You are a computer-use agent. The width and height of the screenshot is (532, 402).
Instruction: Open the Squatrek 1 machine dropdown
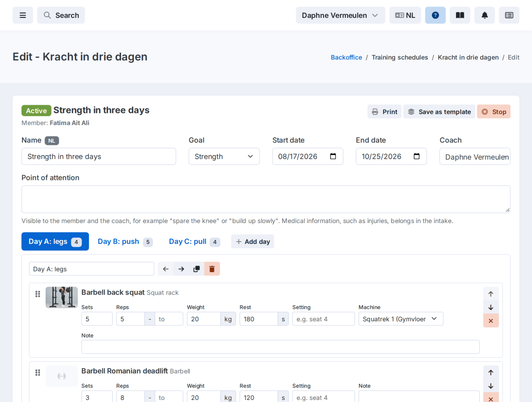[401, 319]
